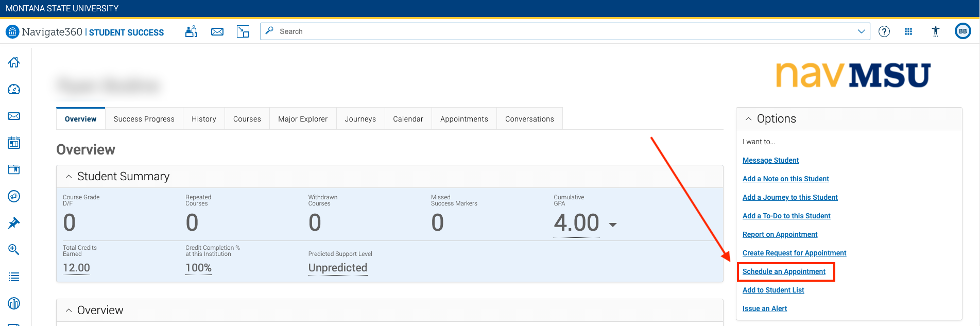Switch to the Courses tab
Viewport: 980px width, 326px height.
tap(247, 119)
